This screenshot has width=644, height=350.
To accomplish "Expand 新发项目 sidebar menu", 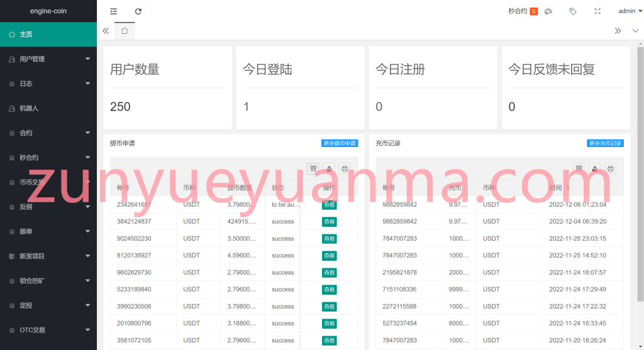I will (x=48, y=256).
